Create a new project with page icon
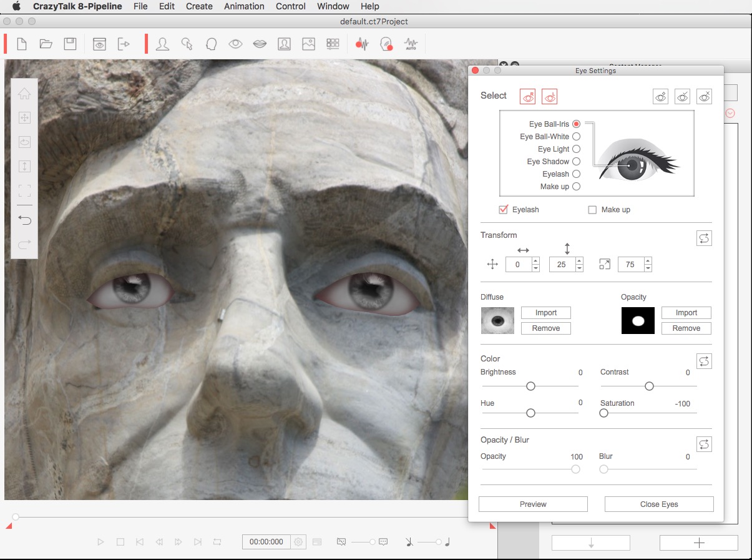Viewport: 752px width, 560px height. point(22,44)
